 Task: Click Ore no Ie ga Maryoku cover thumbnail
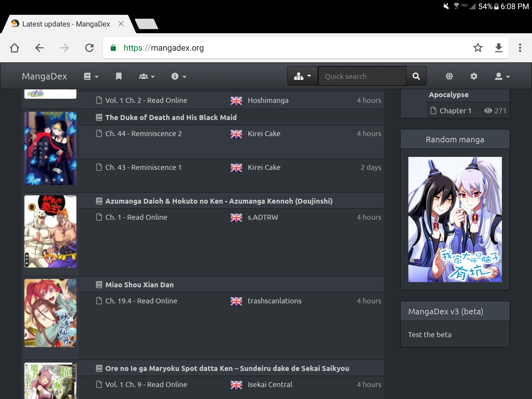click(50, 381)
